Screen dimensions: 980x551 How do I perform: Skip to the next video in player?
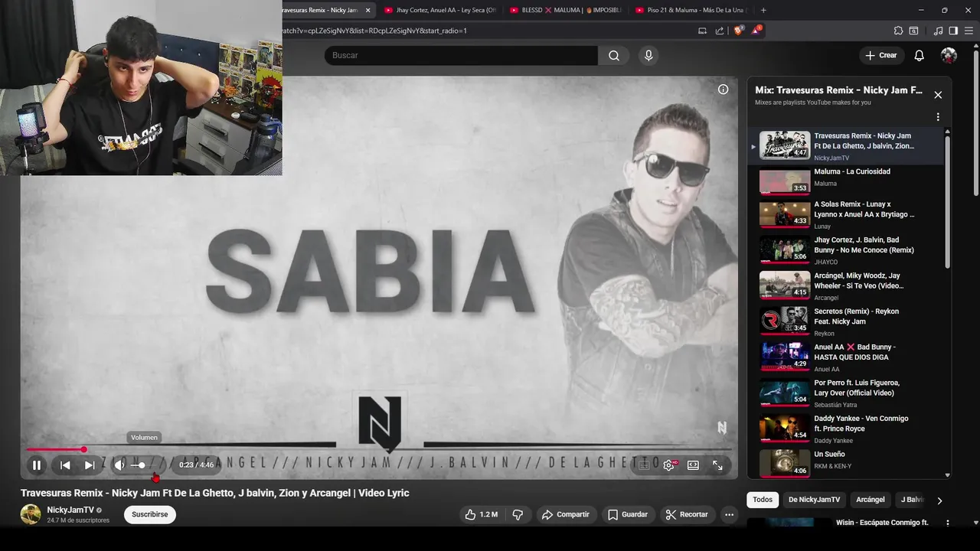pos(90,465)
